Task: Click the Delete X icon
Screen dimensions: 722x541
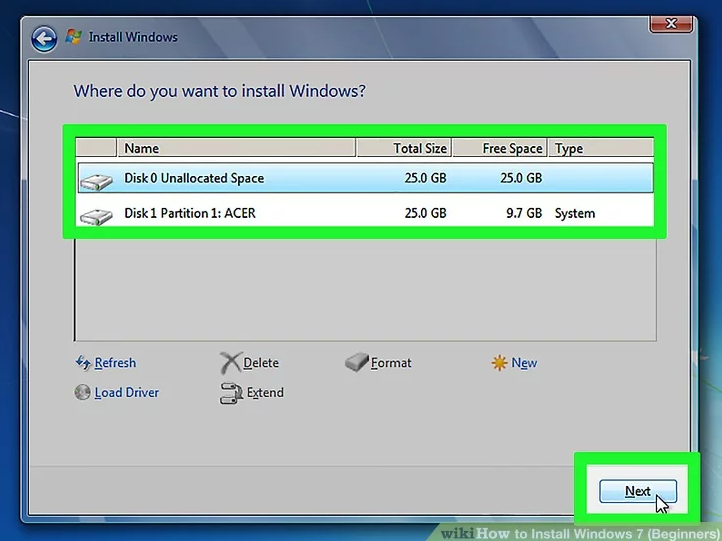Action: (x=230, y=363)
